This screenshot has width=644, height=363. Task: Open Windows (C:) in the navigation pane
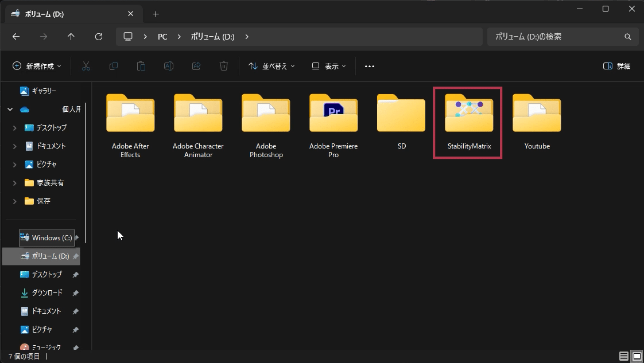pyautogui.click(x=47, y=238)
